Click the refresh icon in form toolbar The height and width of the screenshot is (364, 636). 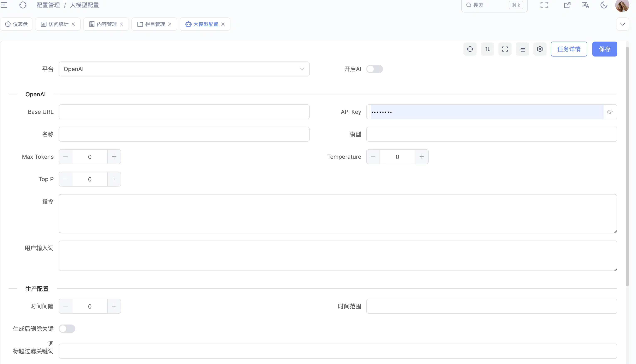[x=470, y=49]
